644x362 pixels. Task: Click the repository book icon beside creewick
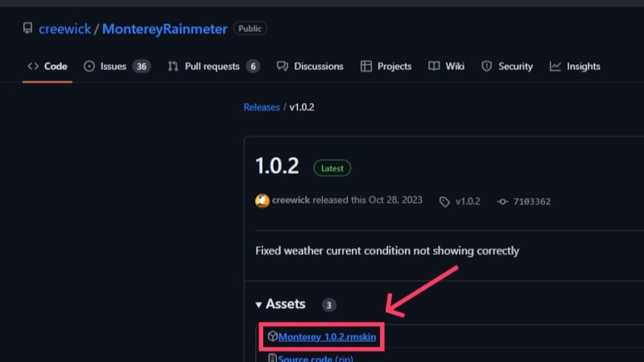click(27, 28)
